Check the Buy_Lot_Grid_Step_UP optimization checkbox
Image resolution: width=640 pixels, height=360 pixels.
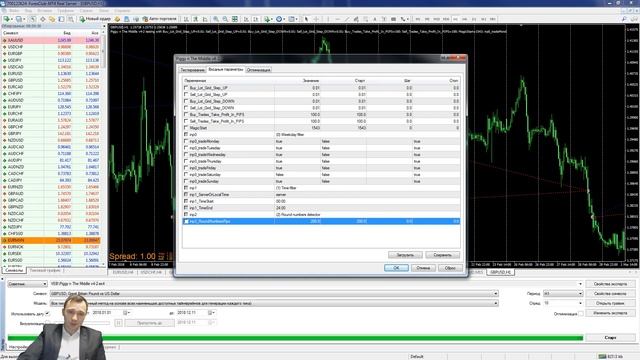186,88
